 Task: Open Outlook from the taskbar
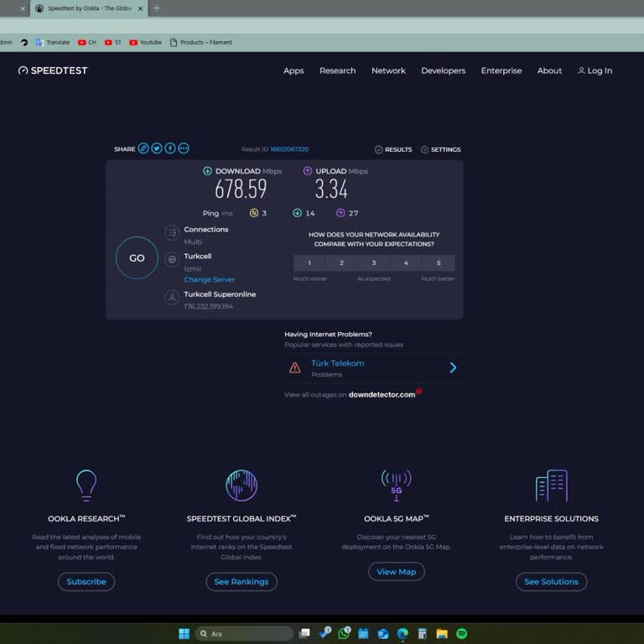coord(382,634)
